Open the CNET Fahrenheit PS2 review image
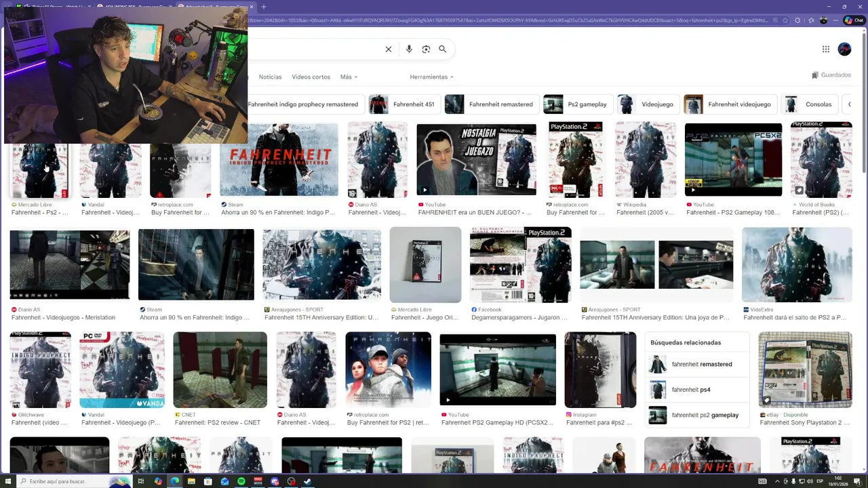Image resolution: width=868 pixels, height=488 pixels. [x=220, y=370]
